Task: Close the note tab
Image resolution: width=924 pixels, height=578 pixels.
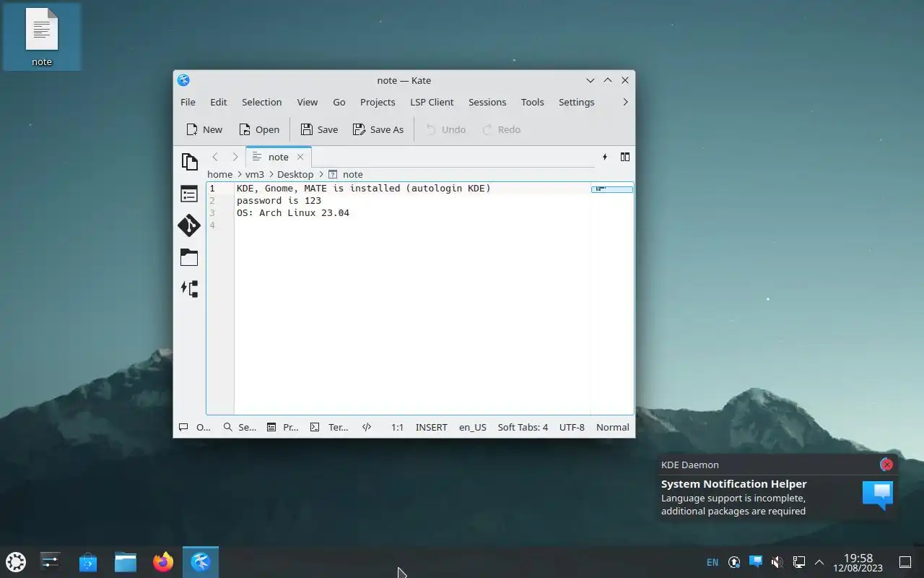Action: pos(300,157)
